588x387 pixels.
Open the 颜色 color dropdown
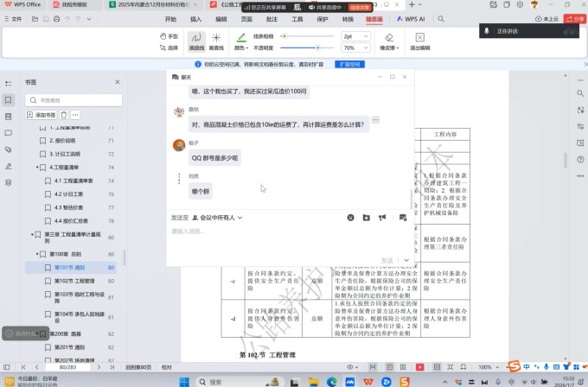241,48
